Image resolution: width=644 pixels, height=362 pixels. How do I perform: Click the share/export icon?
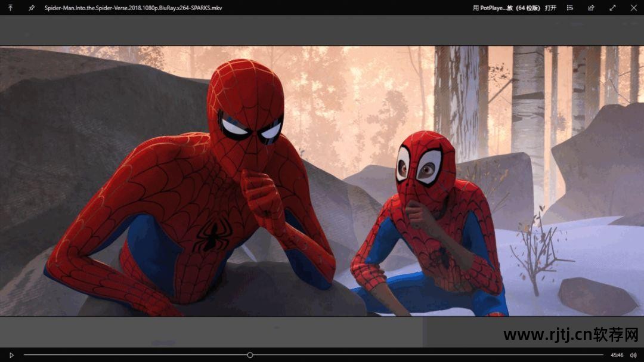click(591, 8)
